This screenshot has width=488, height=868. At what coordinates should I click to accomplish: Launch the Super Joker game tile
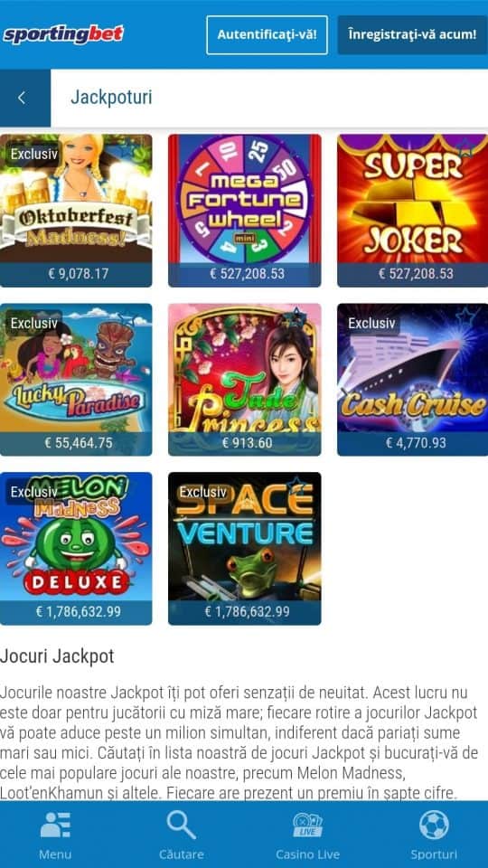tap(413, 211)
